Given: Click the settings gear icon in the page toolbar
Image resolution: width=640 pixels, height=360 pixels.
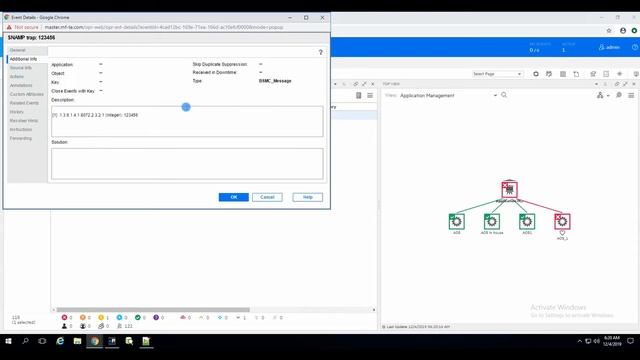Looking at the screenshot, I should click(620, 74).
